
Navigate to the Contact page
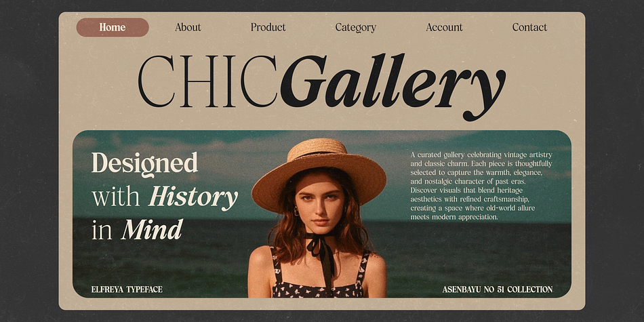(529, 28)
